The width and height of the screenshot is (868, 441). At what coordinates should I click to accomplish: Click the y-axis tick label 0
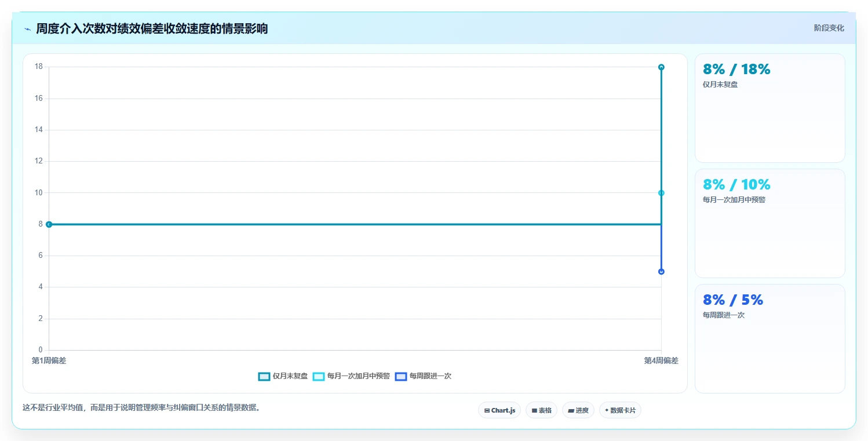point(41,350)
